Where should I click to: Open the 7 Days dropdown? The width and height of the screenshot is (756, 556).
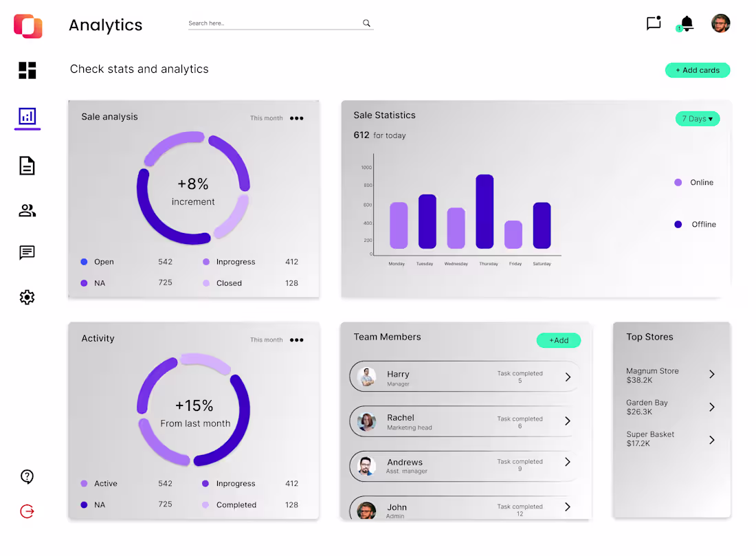click(x=697, y=118)
